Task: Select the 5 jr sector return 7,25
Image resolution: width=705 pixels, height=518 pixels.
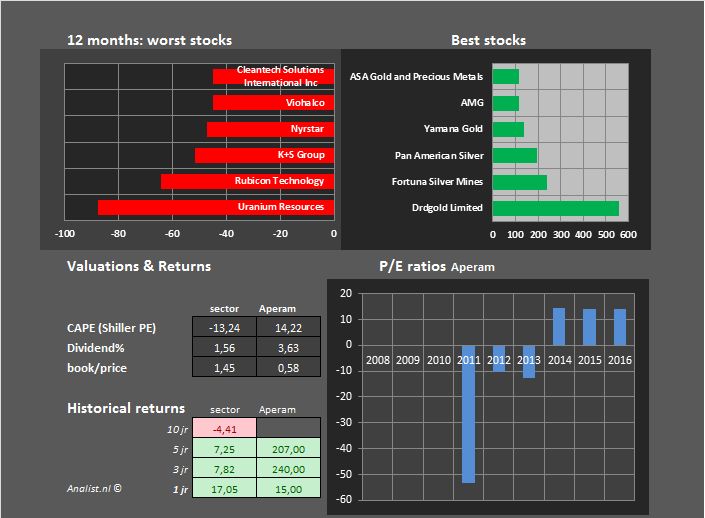Action: point(224,448)
